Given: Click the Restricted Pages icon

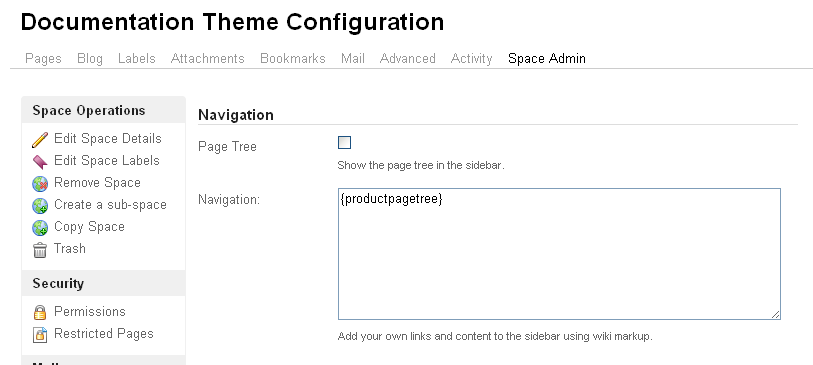Looking at the screenshot, I should tap(40, 334).
